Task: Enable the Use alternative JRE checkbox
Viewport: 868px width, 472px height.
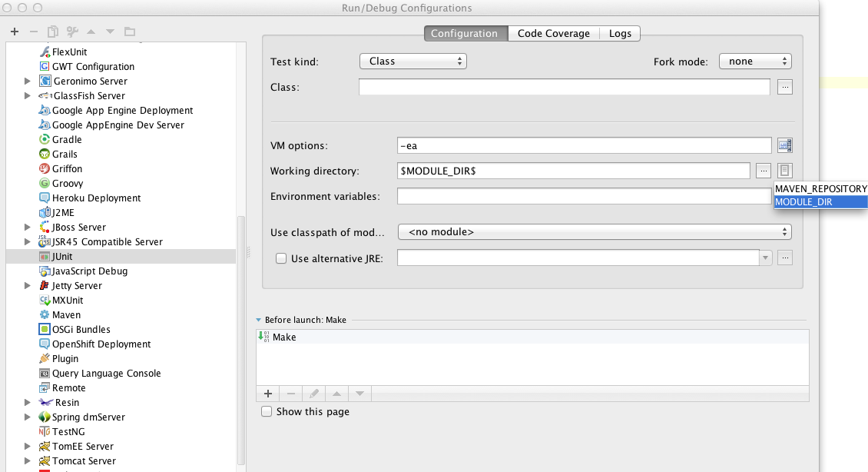Action: click(x=282, y=258)
